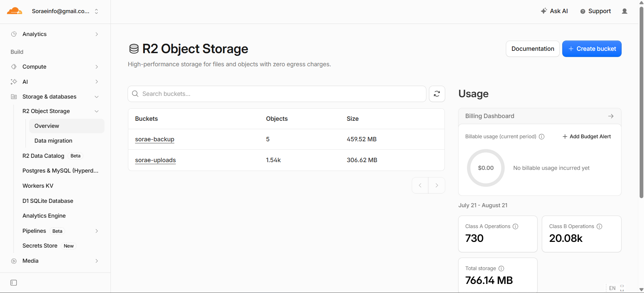Select the Overview menu item
Screen dimensions: 644x293
67,126
